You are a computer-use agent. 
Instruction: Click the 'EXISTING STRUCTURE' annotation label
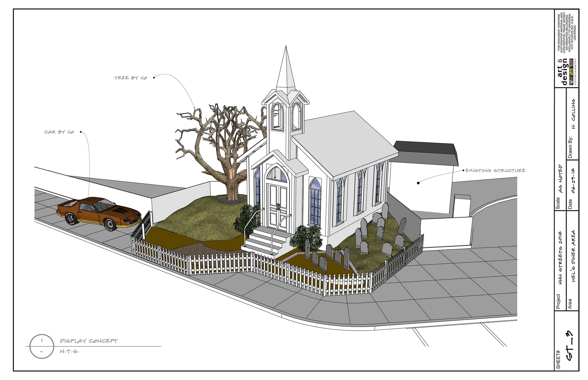point(495,171)
